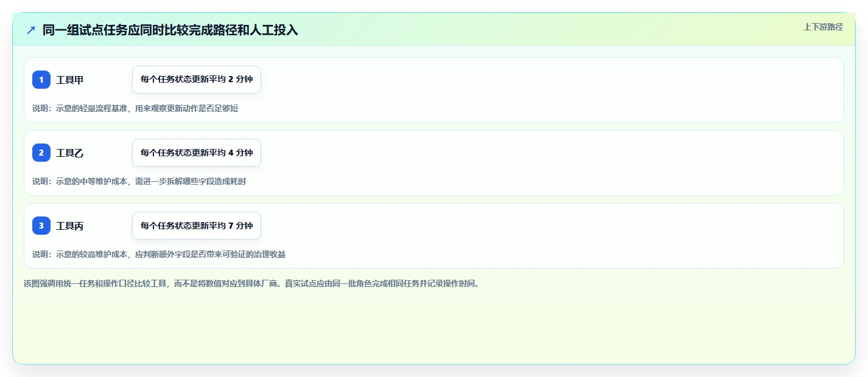Select the 工具甲 label
Viewport: 868px width, 377px height.
coord(70,80)
